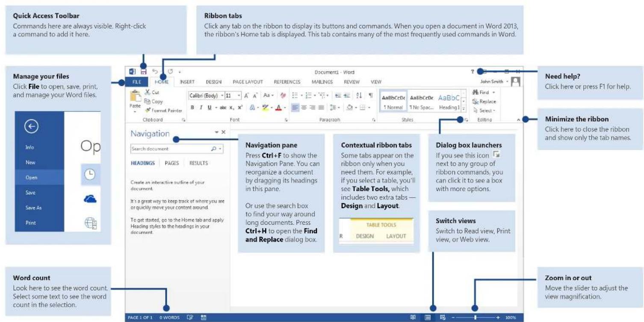Click the Undo arrow icon
644x322 pixels.
tap(155, 71)
